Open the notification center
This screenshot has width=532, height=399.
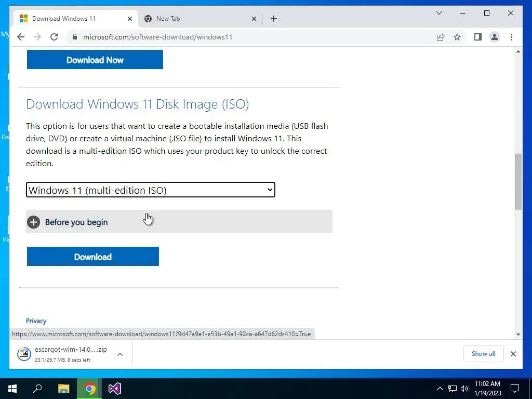point(515,389)
